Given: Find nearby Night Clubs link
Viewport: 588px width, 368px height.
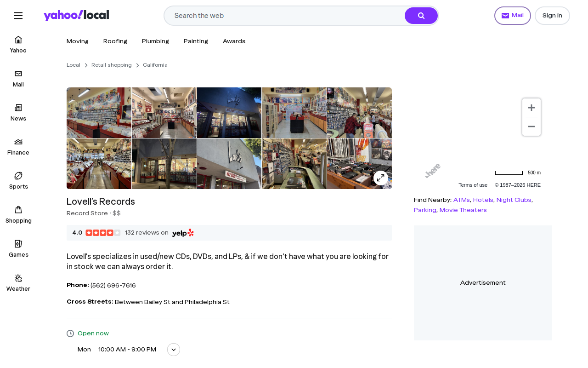Looking at the screenshot, I should point(514,200).
